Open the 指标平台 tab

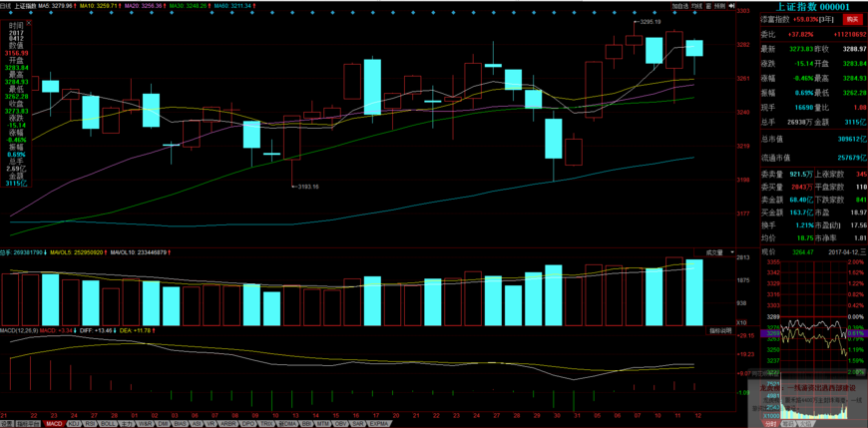(x=28, y=424)
